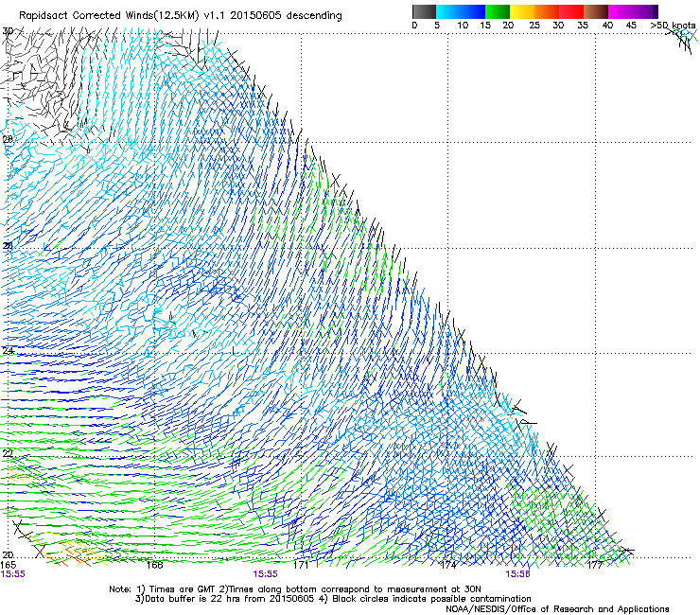Select the gray 0-5 knots legend color
Screen dimensions: 700x615
coord(424,11)
